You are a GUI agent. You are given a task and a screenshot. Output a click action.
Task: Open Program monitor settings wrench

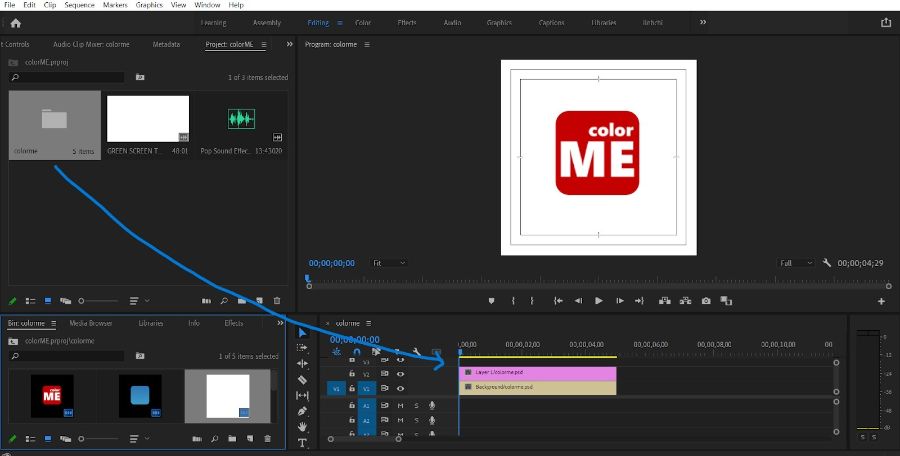click(x=827, y=263)
